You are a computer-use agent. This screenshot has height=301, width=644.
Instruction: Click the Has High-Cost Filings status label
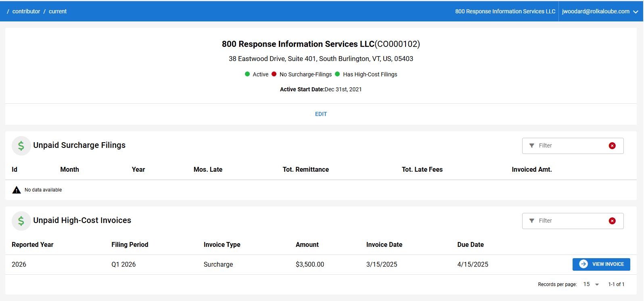coord(370,74)
